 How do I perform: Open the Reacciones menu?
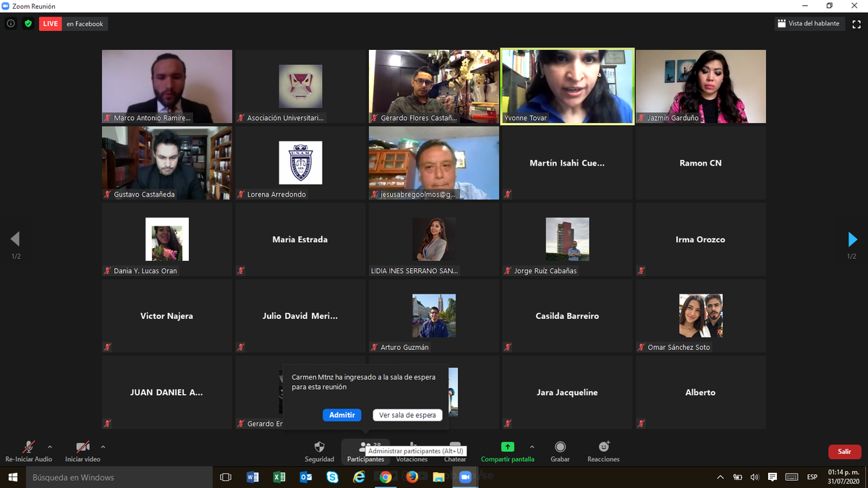(603, 452)
